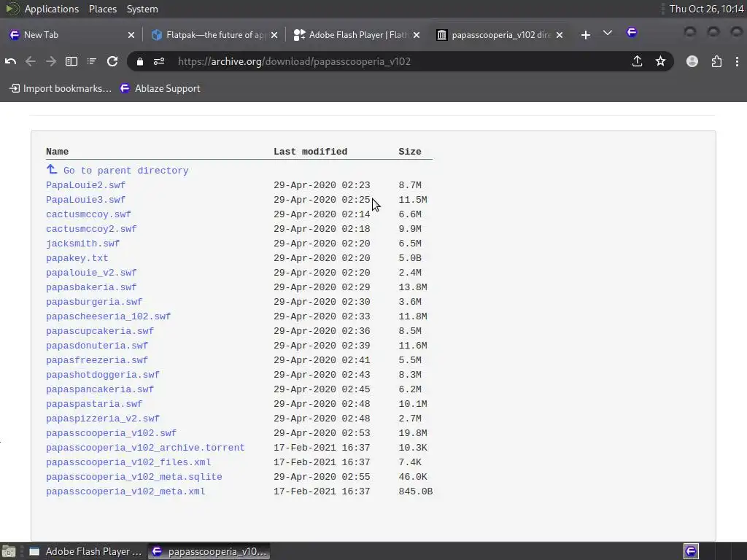Open papaspastaria.swf link

(x=94, y=404)
